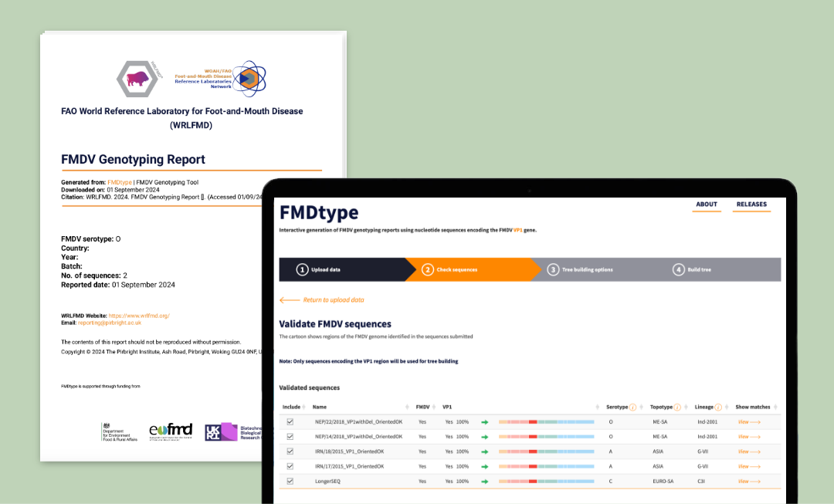Click the Defra department logo in the report
This screenshot has width=834, height=504.
[120, 432]
